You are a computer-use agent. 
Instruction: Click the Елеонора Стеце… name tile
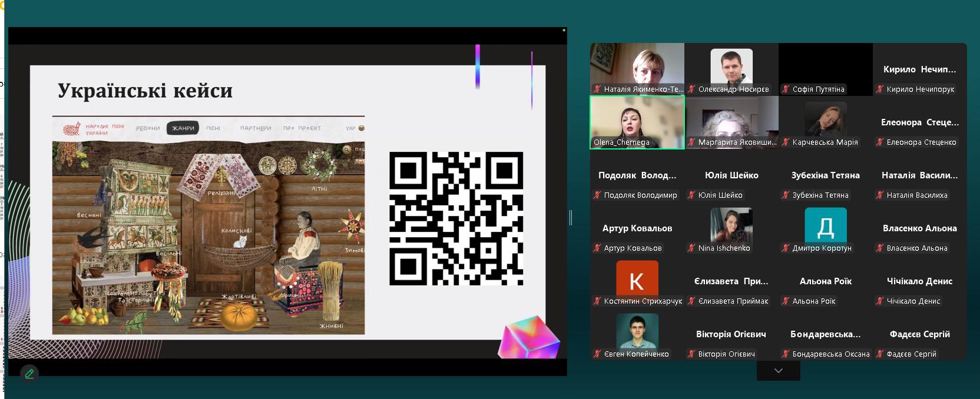pos(920,122)
